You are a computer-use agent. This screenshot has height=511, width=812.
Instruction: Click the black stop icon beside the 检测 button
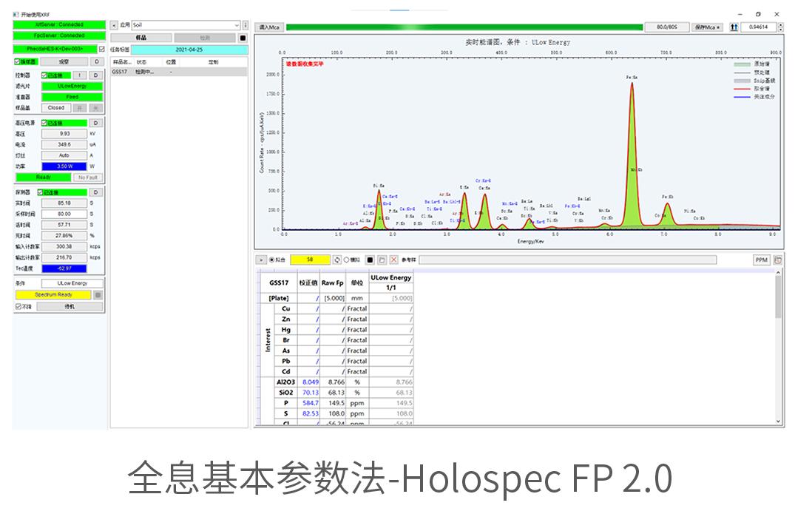point(243,38)
